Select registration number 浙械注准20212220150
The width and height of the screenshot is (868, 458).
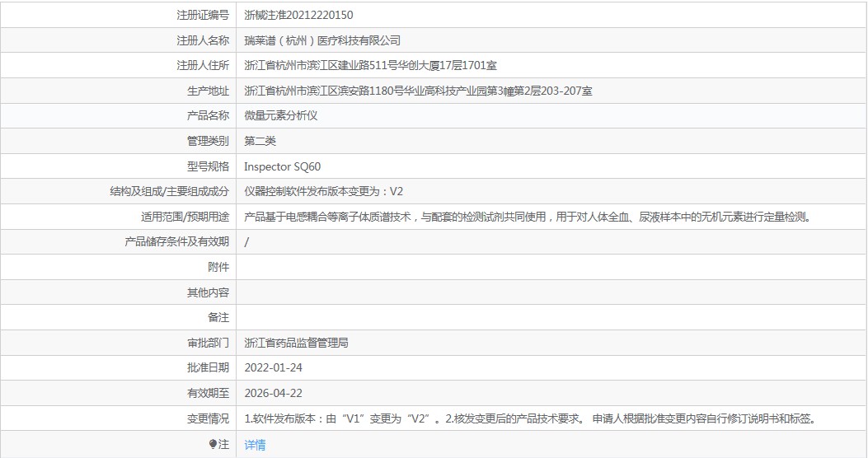(298, 15)
